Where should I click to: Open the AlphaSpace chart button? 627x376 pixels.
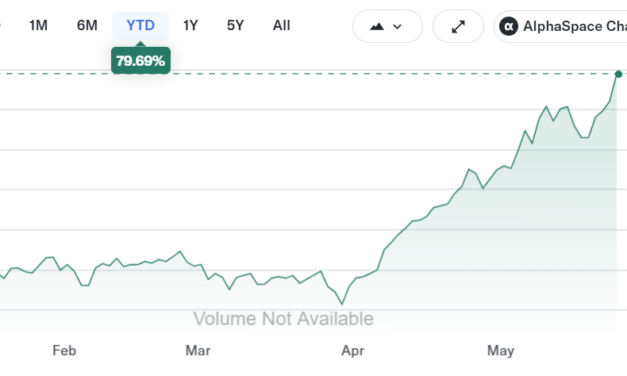561,26
